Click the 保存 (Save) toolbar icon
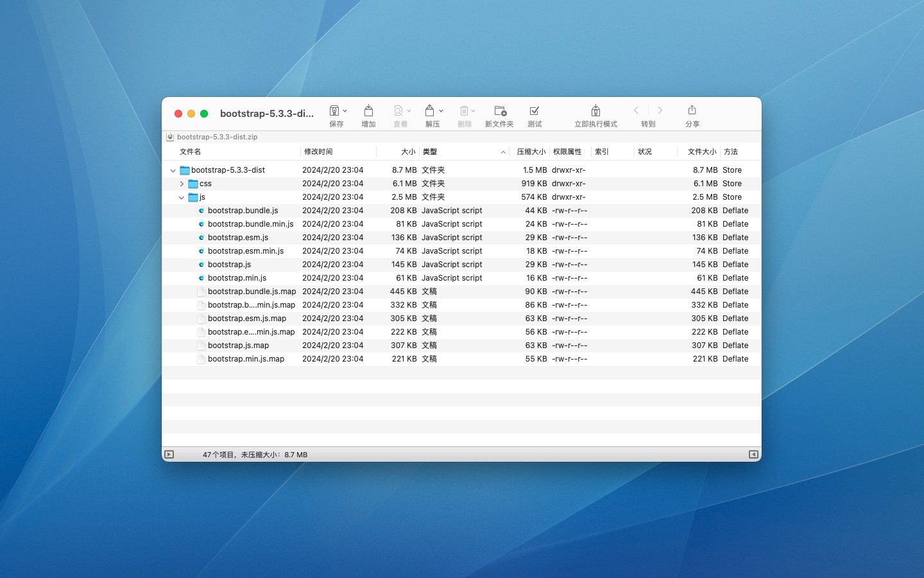 (x=334, y=110)
